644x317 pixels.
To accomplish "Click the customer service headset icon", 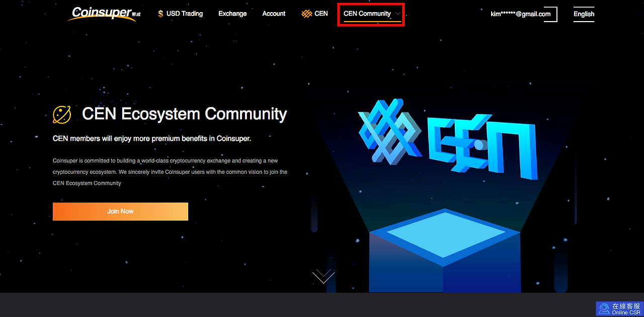I will [604, 309].
